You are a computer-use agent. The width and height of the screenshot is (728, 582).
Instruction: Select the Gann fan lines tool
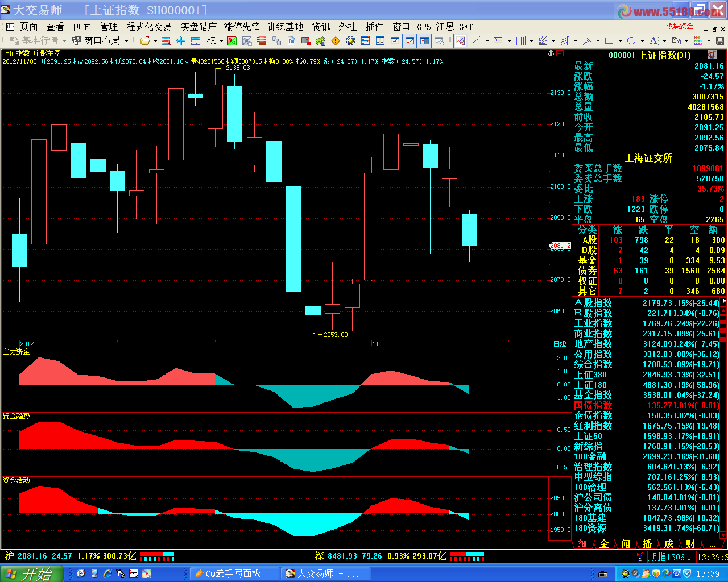(x=543, y=41)
